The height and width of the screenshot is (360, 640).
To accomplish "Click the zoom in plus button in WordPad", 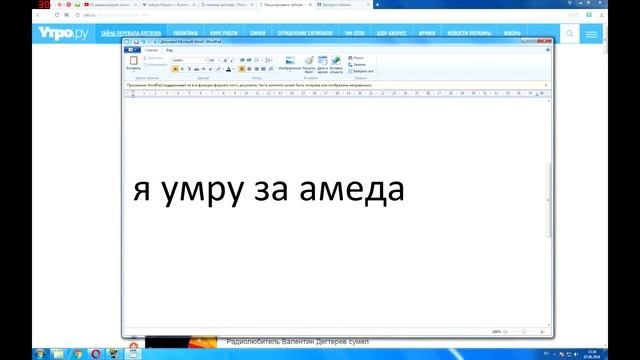I will (542, 332).
